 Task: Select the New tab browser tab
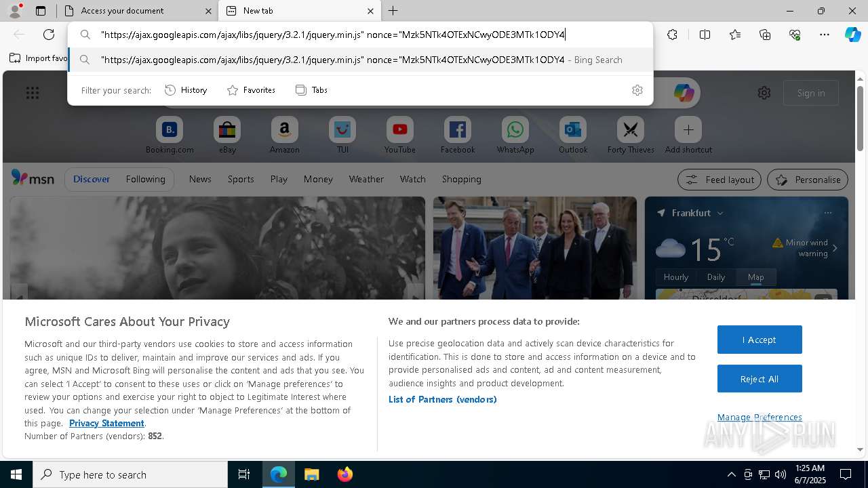coord(300,11)
